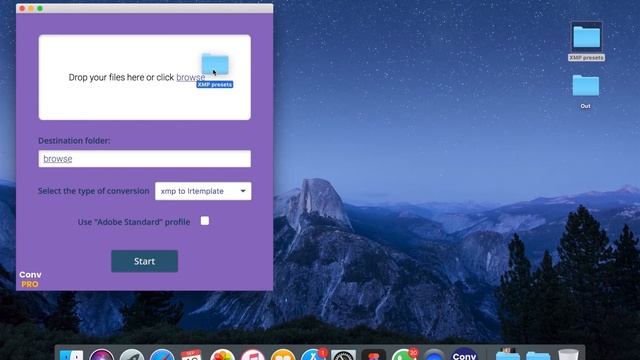
Task: Open Finder from the dock
Action: click(71, 356)
